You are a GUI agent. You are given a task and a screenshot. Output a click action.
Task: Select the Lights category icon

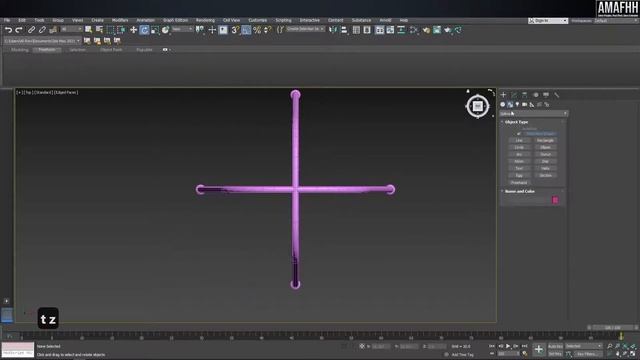click(x=517, y=104)
